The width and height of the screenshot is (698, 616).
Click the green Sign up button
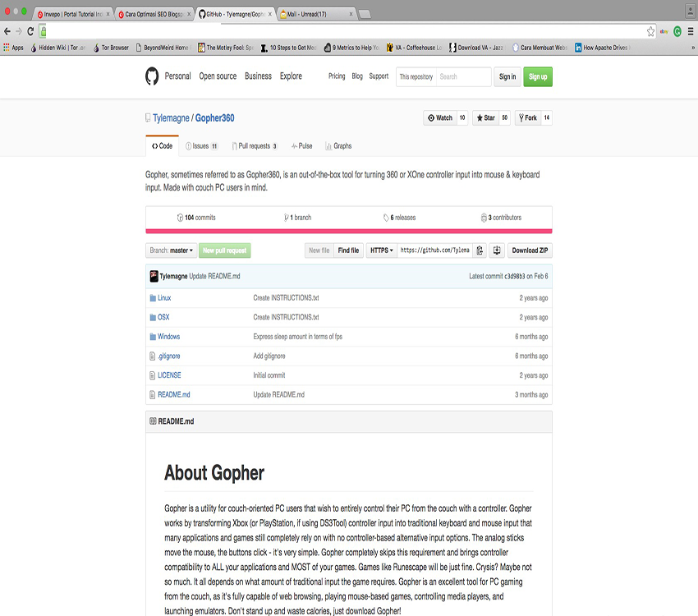tap(538, 76)
